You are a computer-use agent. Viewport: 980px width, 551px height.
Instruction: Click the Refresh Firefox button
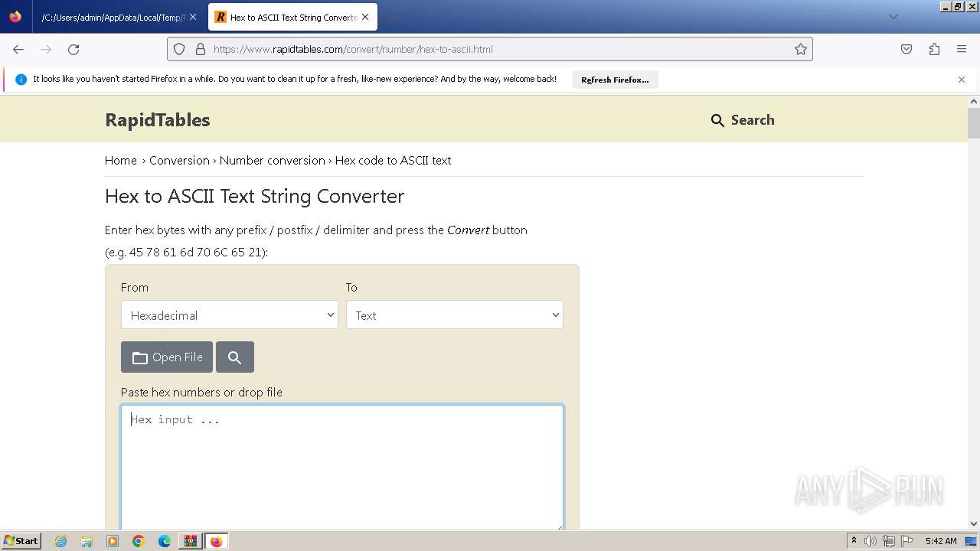pyautogui.click(x=615, y=80)
